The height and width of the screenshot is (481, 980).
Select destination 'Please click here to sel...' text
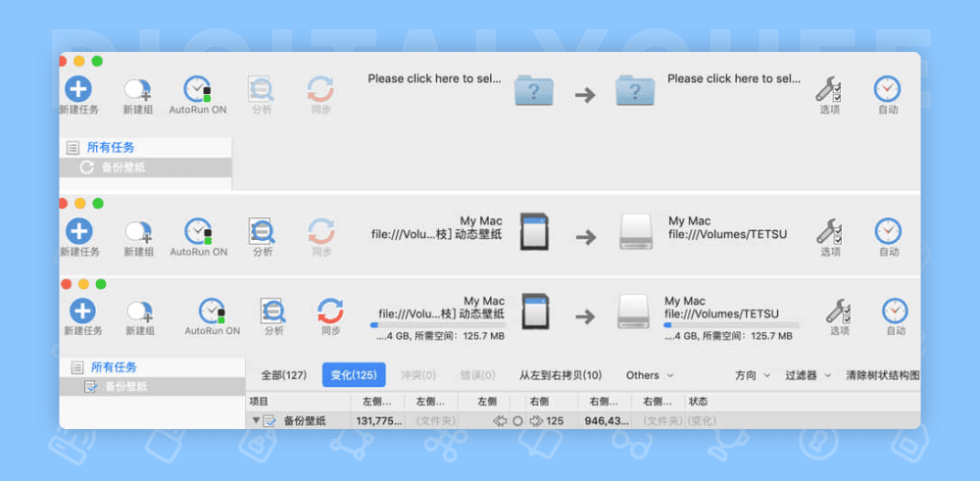tap(734, 78)
